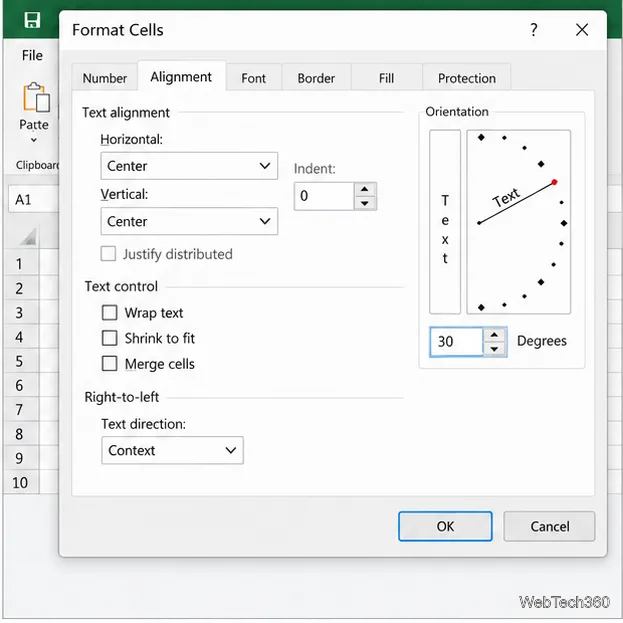Open the Vertical alignment dropdown
The height and width of the screenshot is (623, 623).
click(189, 221)
